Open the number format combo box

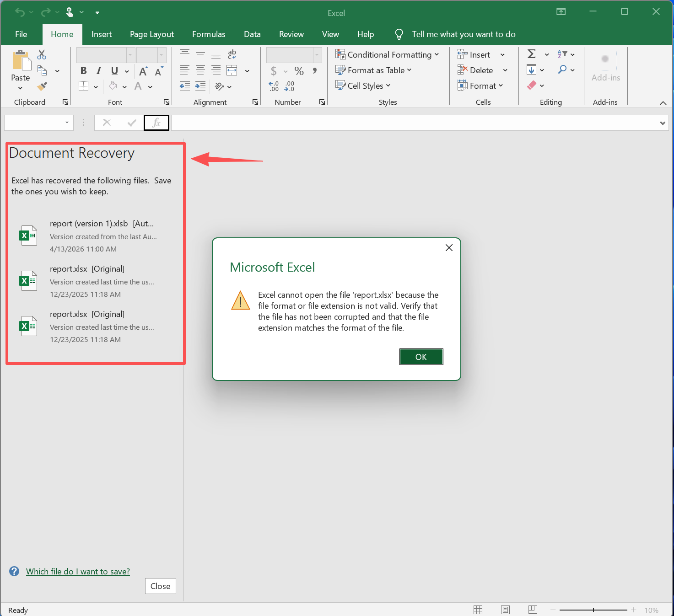point(294,55)
